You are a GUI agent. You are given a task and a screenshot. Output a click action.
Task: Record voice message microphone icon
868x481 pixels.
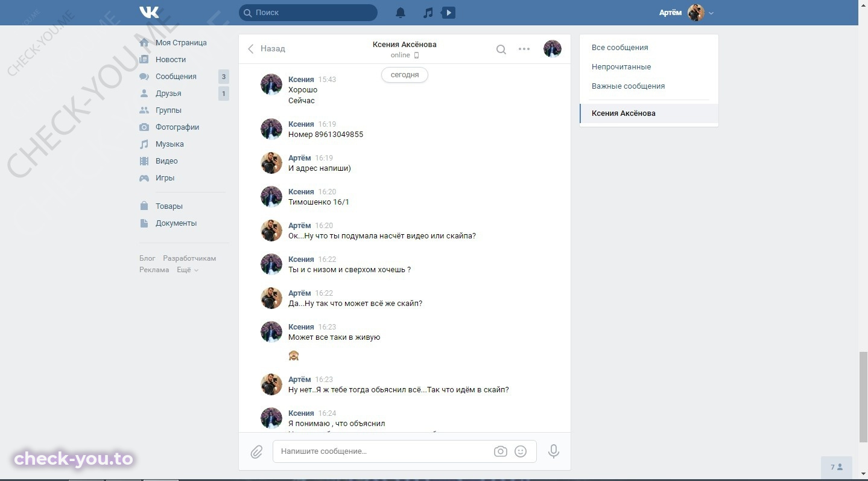(x=554, y=451)
